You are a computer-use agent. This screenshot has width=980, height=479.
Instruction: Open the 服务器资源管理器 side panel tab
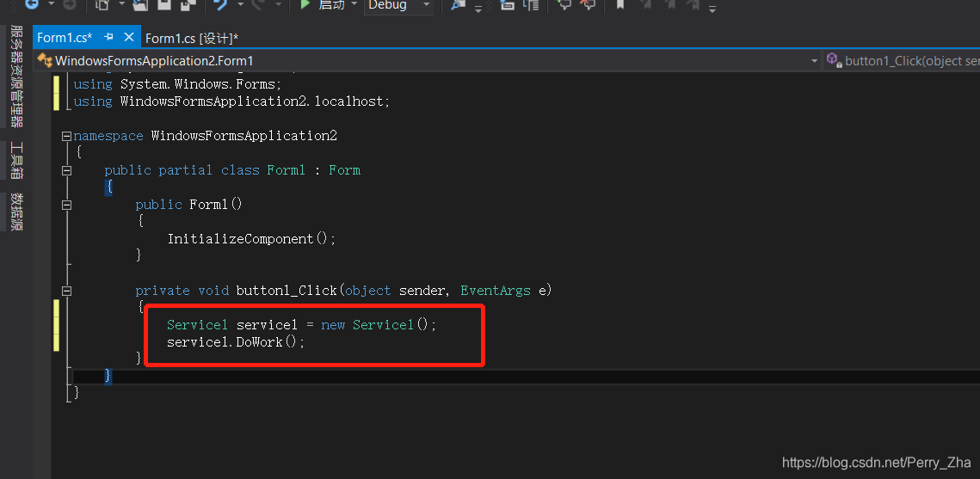click(17, 76)
